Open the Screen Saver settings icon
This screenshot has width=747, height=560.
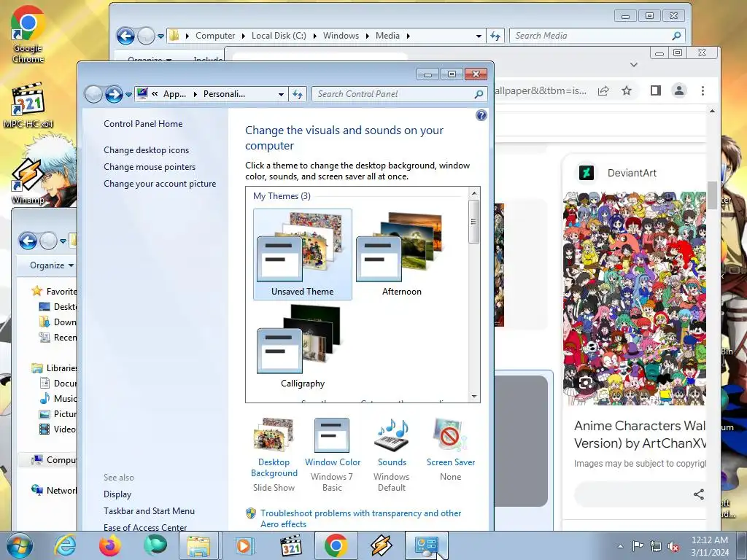(x=450, y=435)
